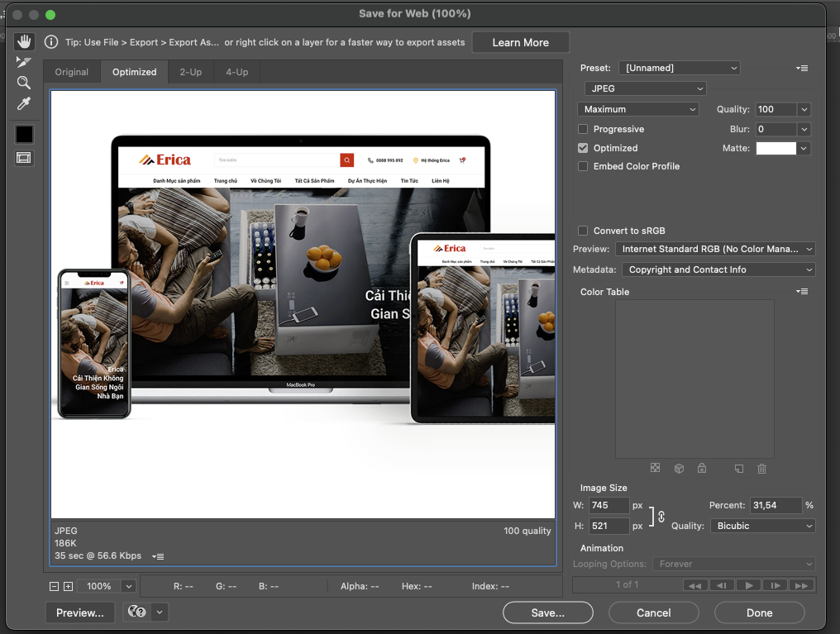
Task: Toggle slice visibility with the slices icon
Action: coord(24,159)
